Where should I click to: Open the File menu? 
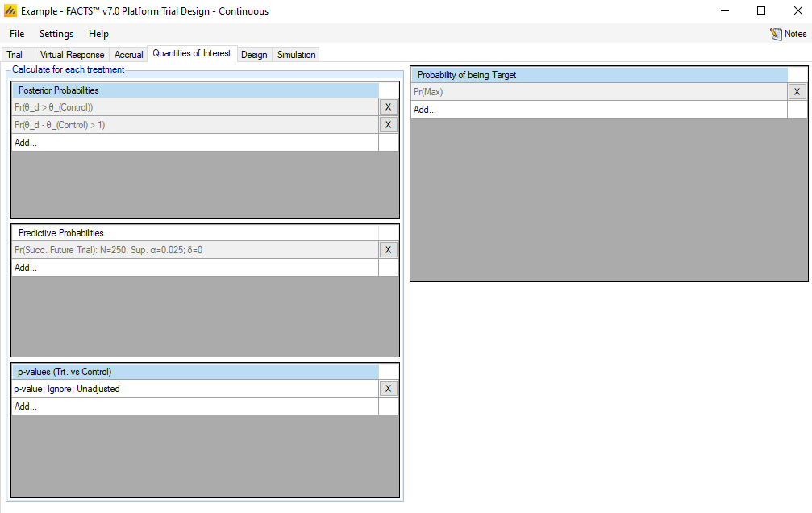[x=17, y=34]
